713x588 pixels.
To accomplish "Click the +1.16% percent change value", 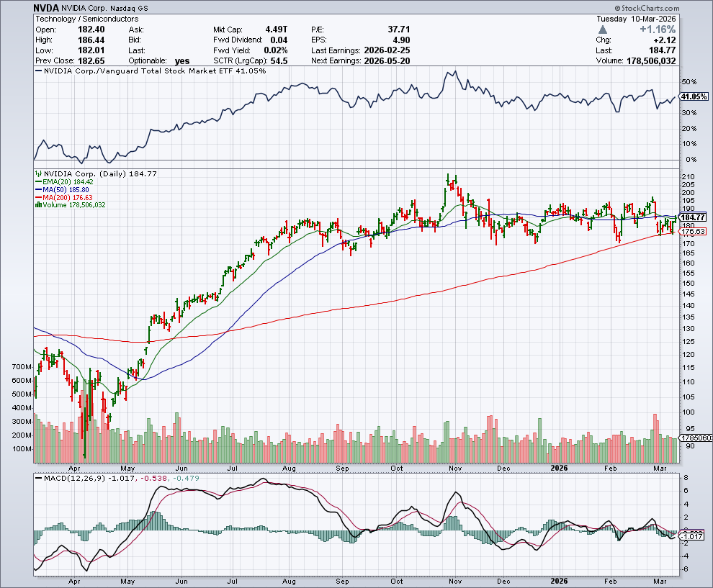I will (658, 30).
